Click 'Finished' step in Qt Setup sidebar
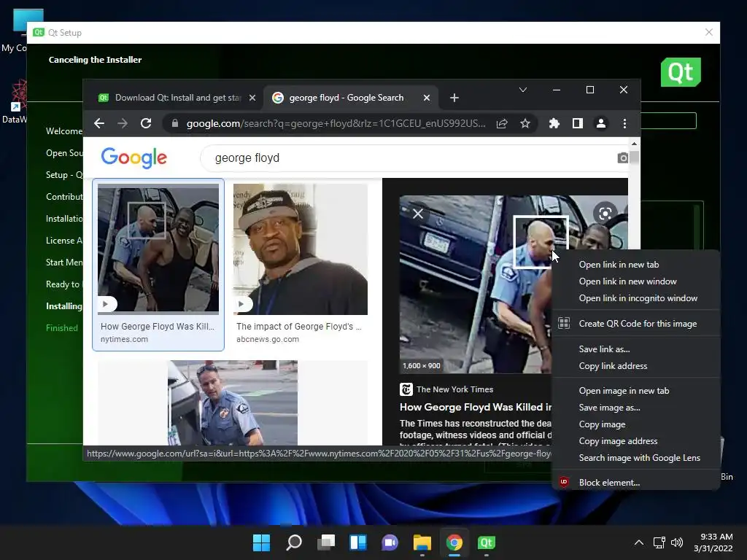Viewport: 747px width, 560px height. [x=62, y=328]
